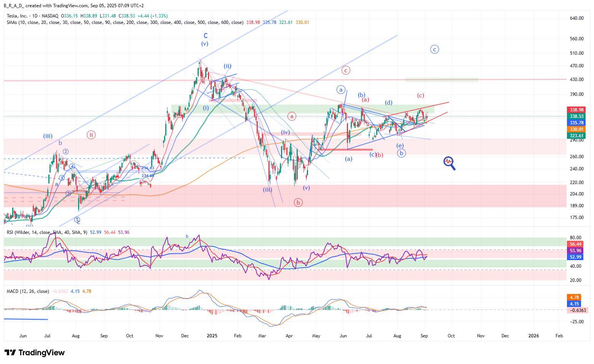Click the 'May' marker on time axis
Screen dimensions: 594x364
tap(316, 336)
